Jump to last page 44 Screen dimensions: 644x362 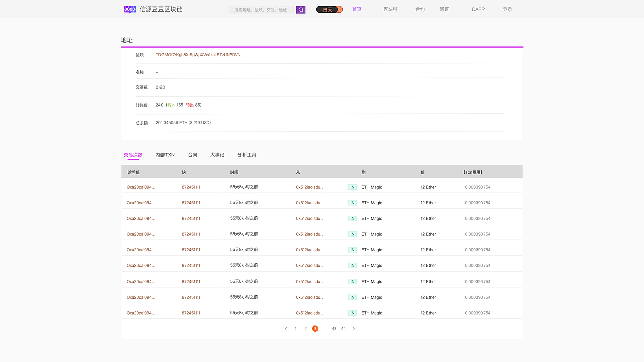(x=343, y=329)
